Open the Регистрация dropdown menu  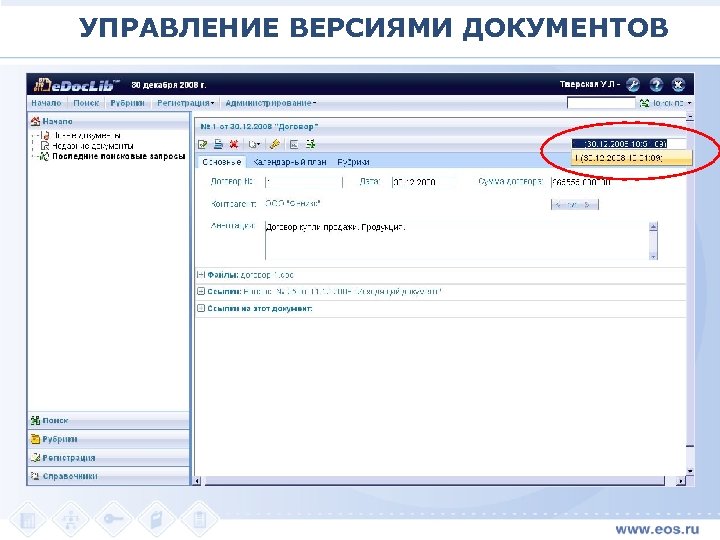tap(186, 103)
